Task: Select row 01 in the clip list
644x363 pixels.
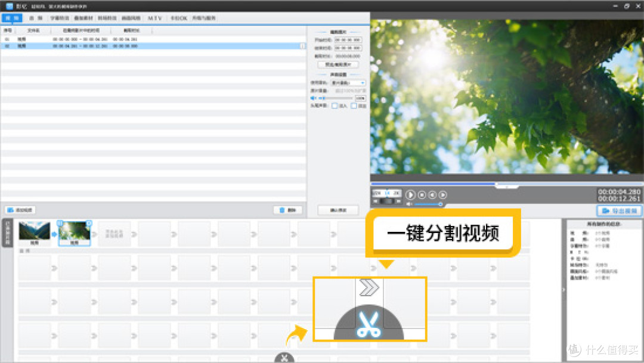Action: coord(153,39)
